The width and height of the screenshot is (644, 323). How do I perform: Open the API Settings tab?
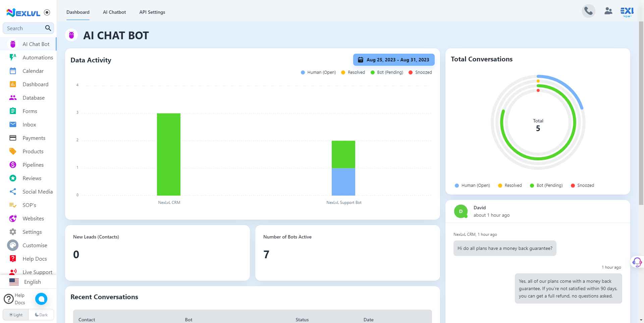click(152, 12)
